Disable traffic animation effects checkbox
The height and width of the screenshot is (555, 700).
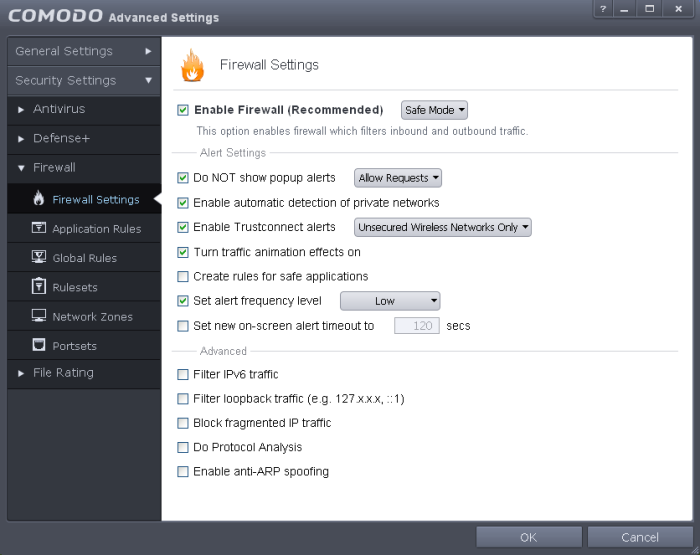point(183,252)
